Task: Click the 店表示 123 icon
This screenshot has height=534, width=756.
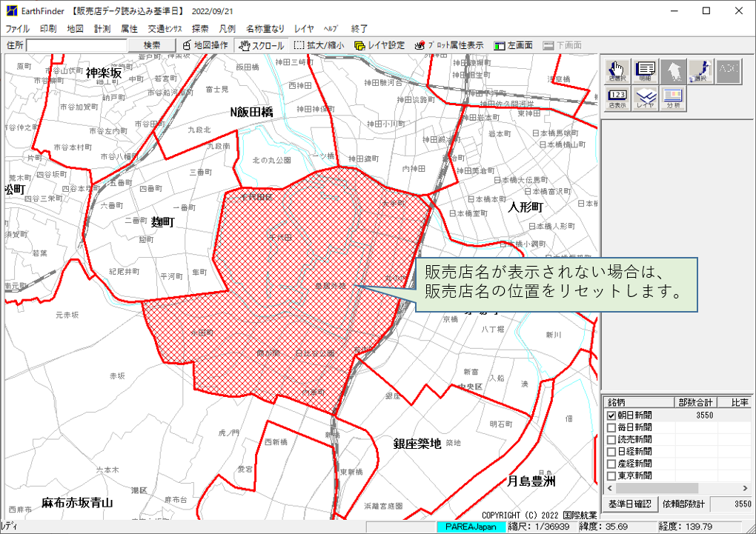Action: 617,99
